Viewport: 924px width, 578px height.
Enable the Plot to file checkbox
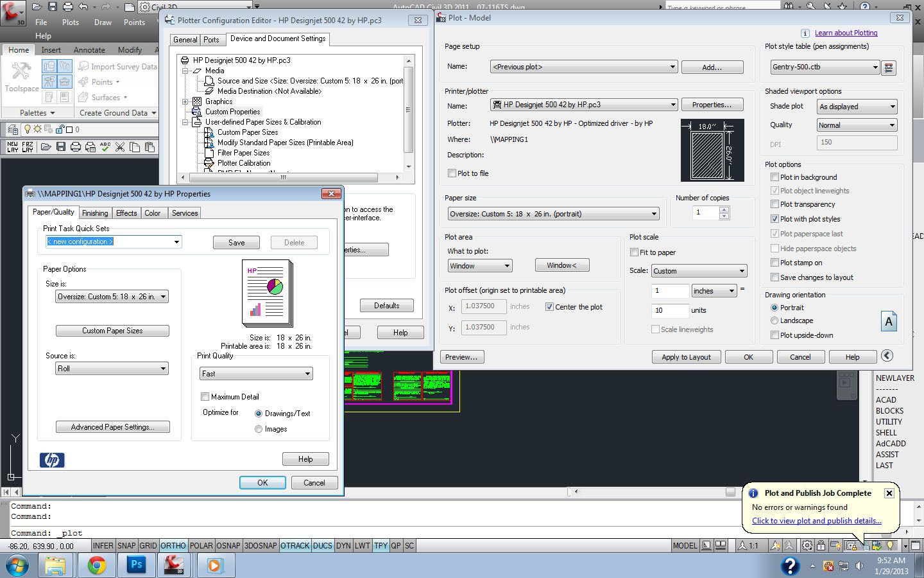tap(452, 173)
